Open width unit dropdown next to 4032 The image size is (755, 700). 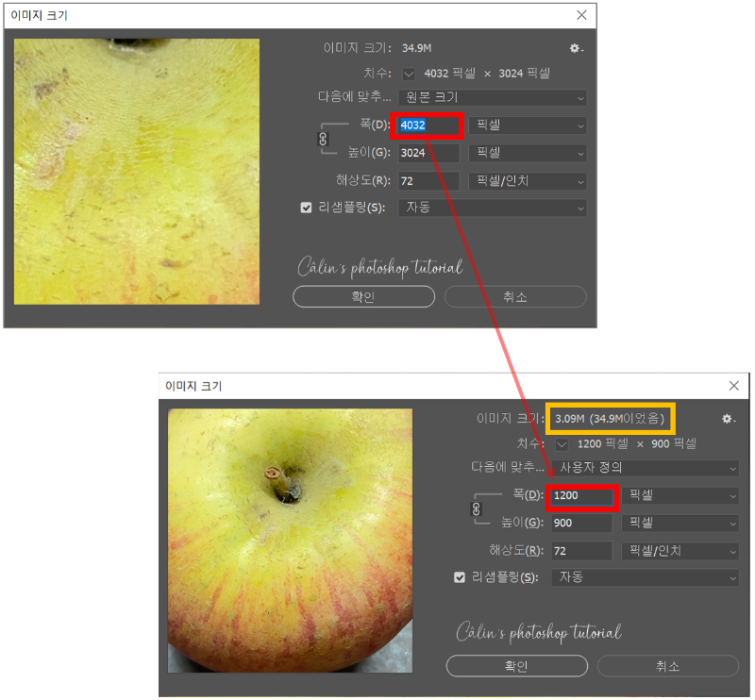(528, 125)
